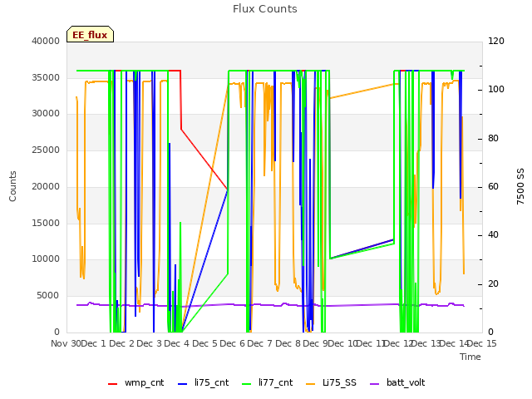Click the Dec 15 date tick label
The height and width of the screenshot is (399, 532).
[482, 343]
